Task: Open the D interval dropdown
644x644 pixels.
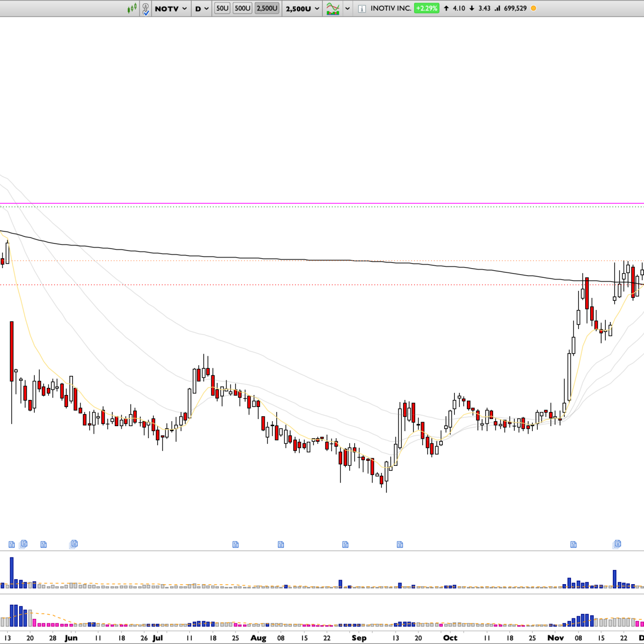Action: point(202,9)
